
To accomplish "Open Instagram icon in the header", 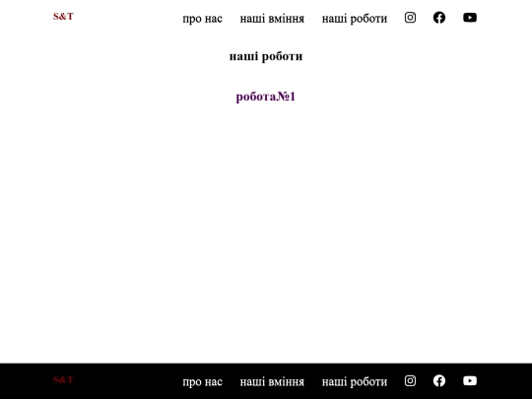I will click(410, 18).
